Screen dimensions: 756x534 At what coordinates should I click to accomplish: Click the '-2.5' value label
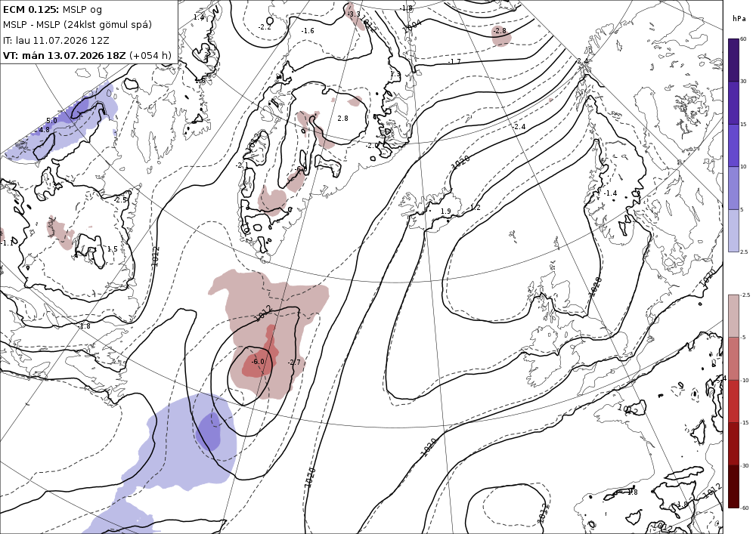point(120,199)
